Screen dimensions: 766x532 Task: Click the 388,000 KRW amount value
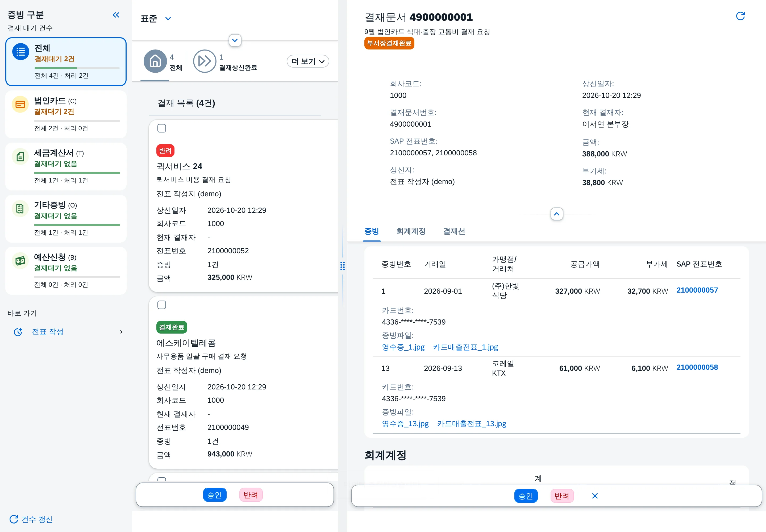(604, 154)
